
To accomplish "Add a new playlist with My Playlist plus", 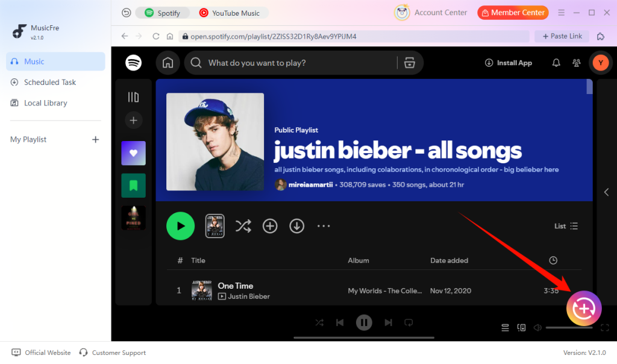I will pyautogui.click(x=95, y=139).
